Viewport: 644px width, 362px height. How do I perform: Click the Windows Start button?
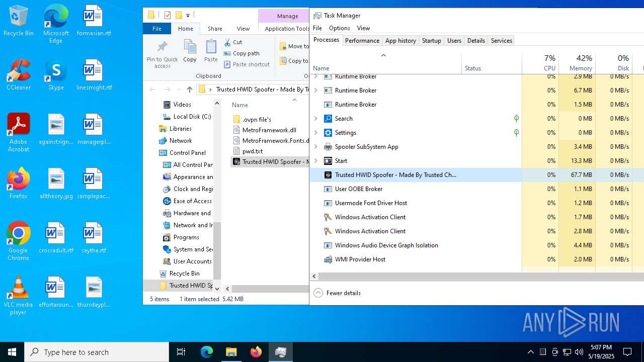(x=12, y=352)
